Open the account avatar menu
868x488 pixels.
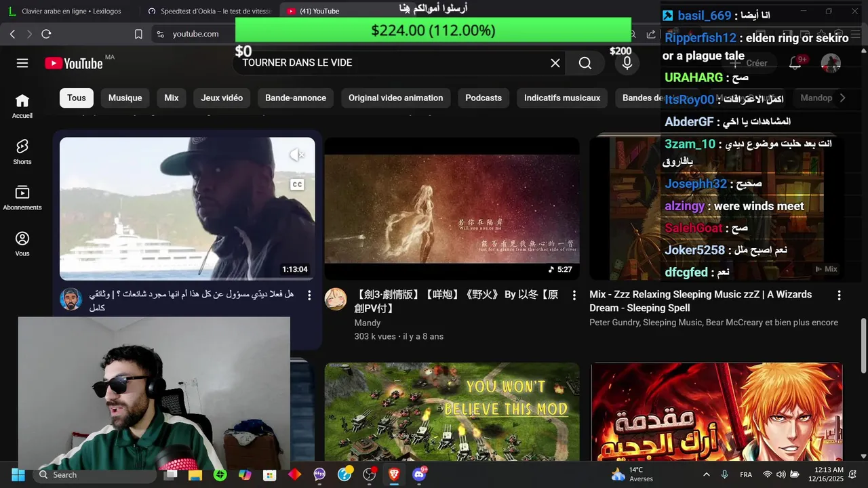point(831,63)
